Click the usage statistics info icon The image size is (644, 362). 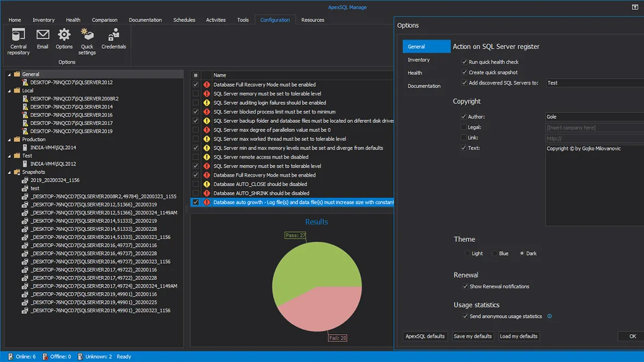coord(550,316)
